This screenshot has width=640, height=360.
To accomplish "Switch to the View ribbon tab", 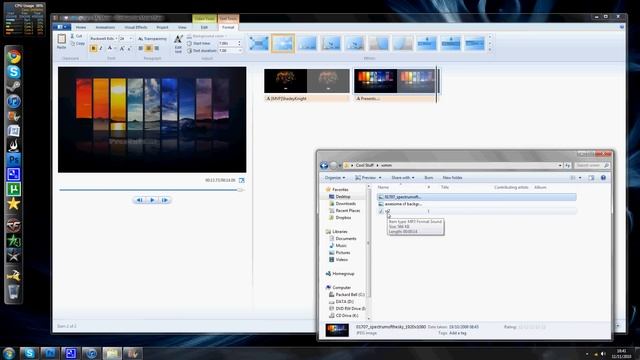I will coord(182,27).
